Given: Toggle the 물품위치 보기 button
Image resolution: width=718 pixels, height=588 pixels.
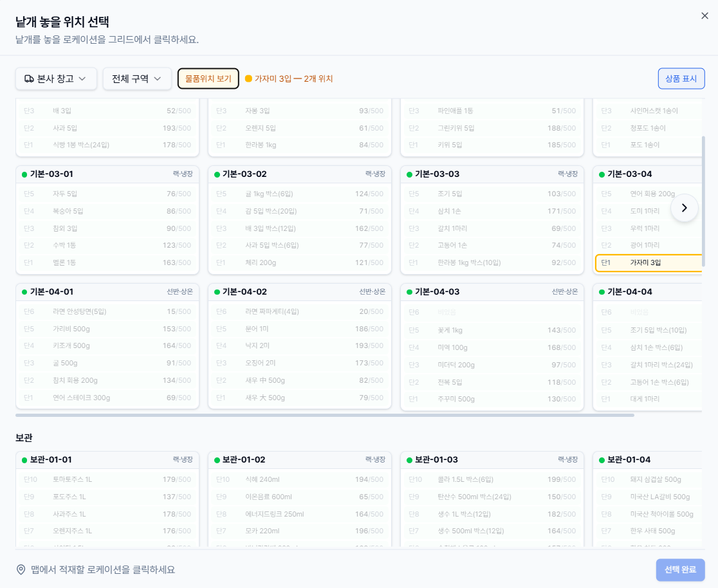Looking at the screenshot, I should pos(208,78).
